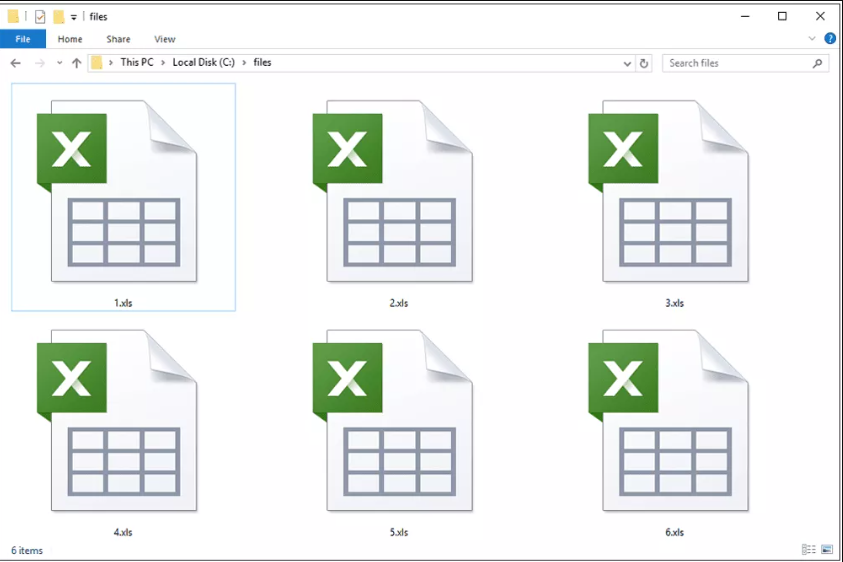Go back with the Back arrow

pyautogui.click(x=16, y=63)
